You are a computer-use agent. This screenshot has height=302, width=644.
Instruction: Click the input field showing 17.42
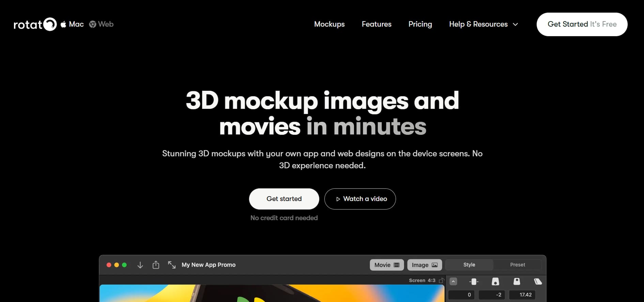pyautogui.click(x=522, y=295)
